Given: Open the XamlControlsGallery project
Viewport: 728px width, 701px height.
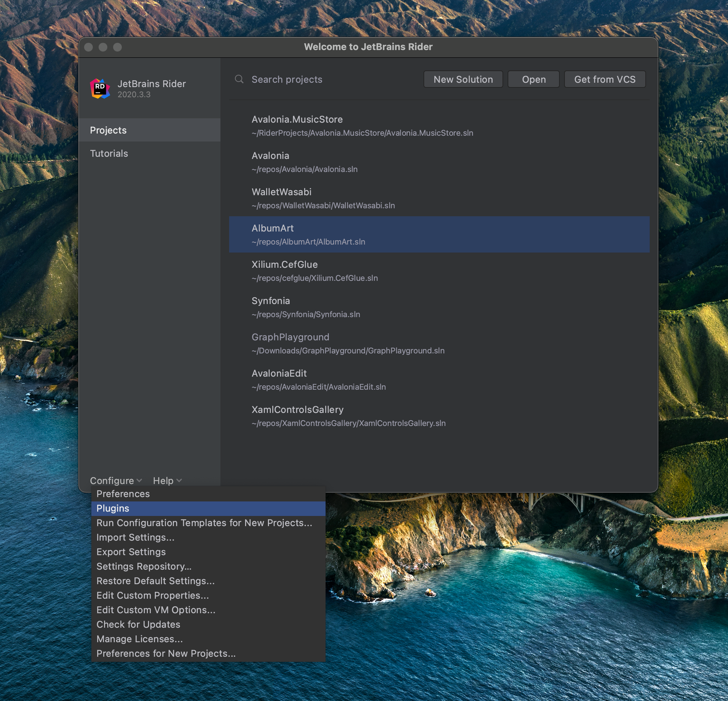Looking at the screenshot, I should coord(348,416).
